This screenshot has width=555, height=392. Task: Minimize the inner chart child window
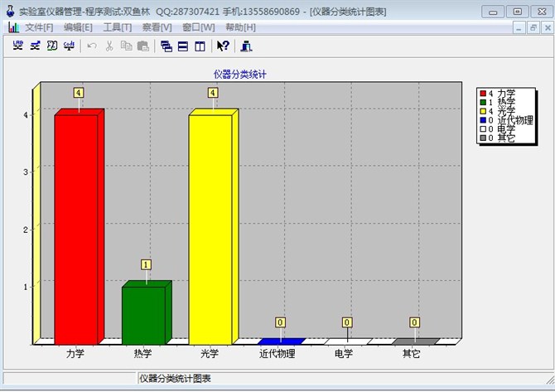click(x=519, y=28)
